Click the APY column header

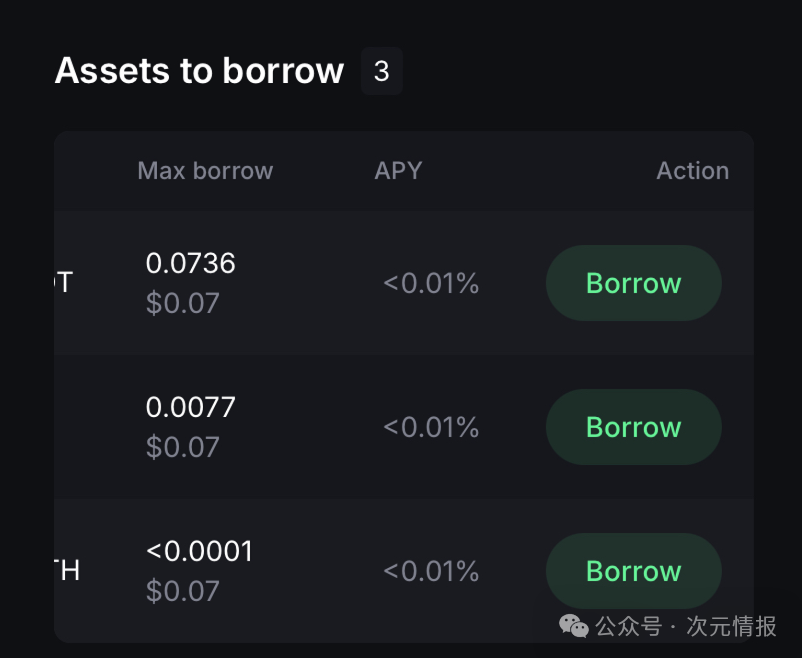pos(398,170)
